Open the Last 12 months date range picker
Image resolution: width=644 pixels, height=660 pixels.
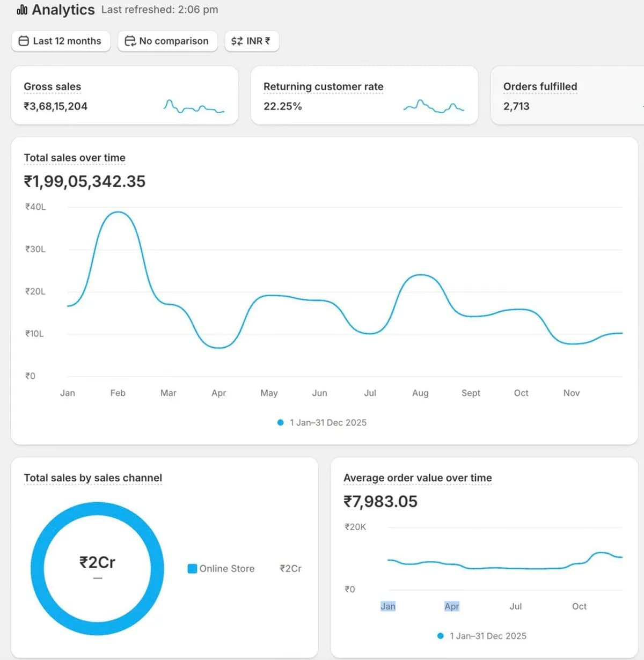coord(61,41)
